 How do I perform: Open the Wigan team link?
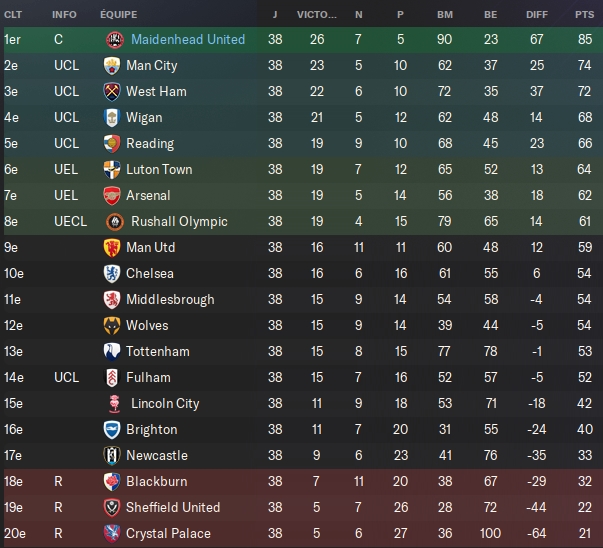(x=144, y=118)
